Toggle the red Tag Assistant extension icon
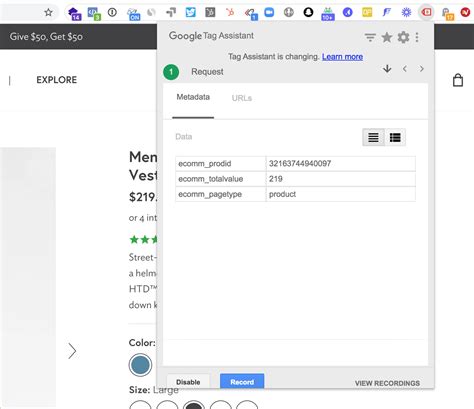This screenshot has width=474, height=409. click(426, 13)
